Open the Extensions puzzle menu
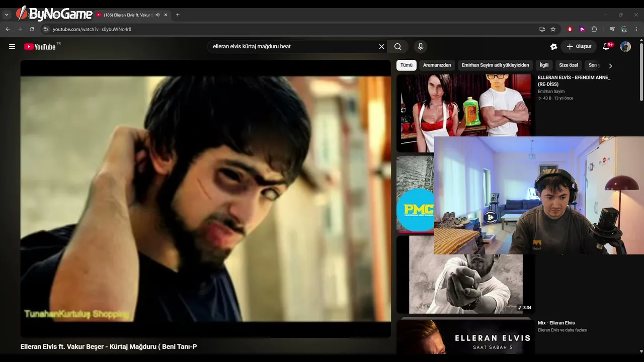The width and height of the screenshot is (644, 362). click(594, 29)
